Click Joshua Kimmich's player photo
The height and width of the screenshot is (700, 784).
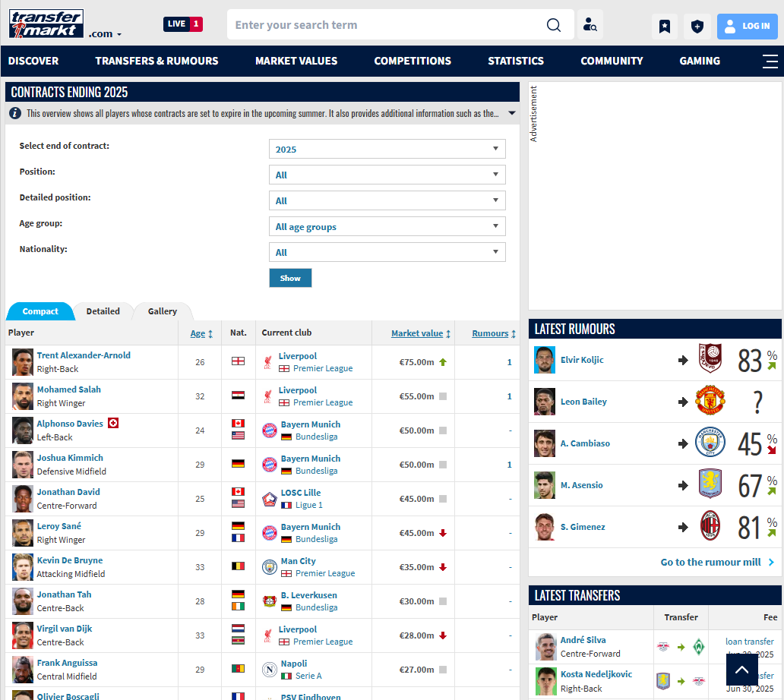(x=23, y=465)
